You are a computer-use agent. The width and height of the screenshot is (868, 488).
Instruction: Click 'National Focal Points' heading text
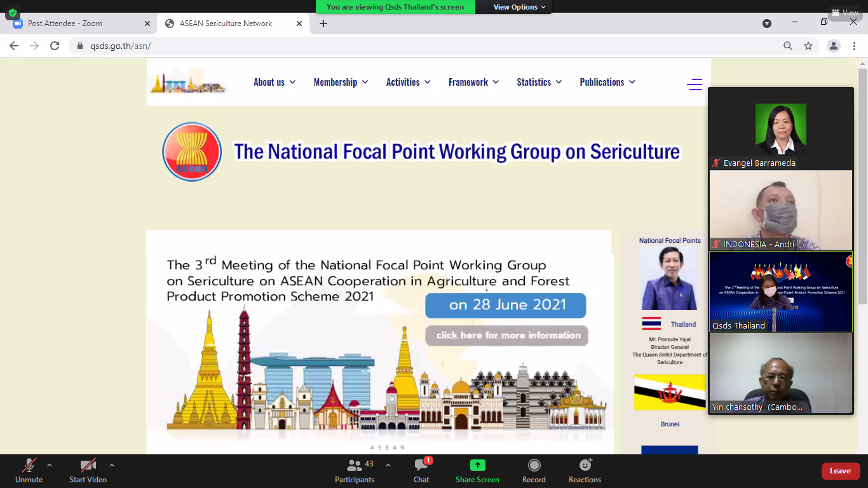point(670,240)
